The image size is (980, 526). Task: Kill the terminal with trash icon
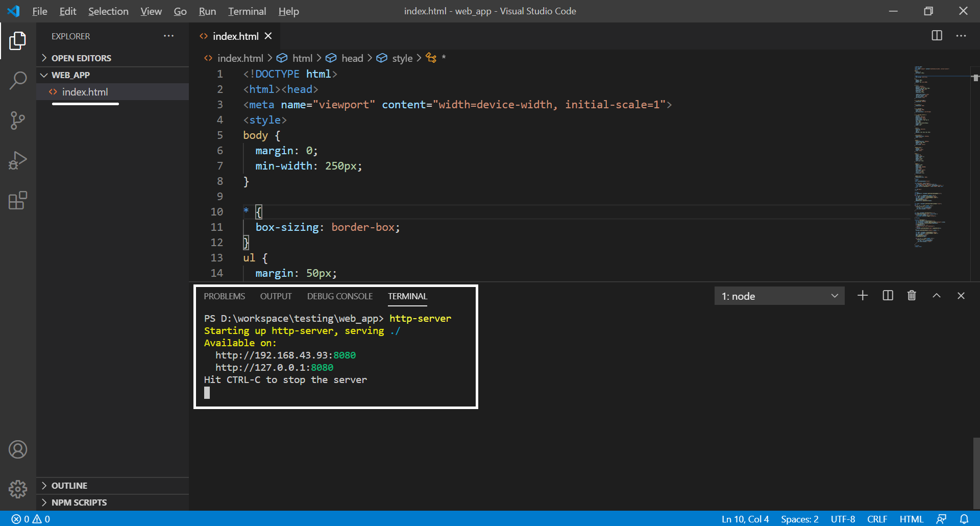point(912,296)
